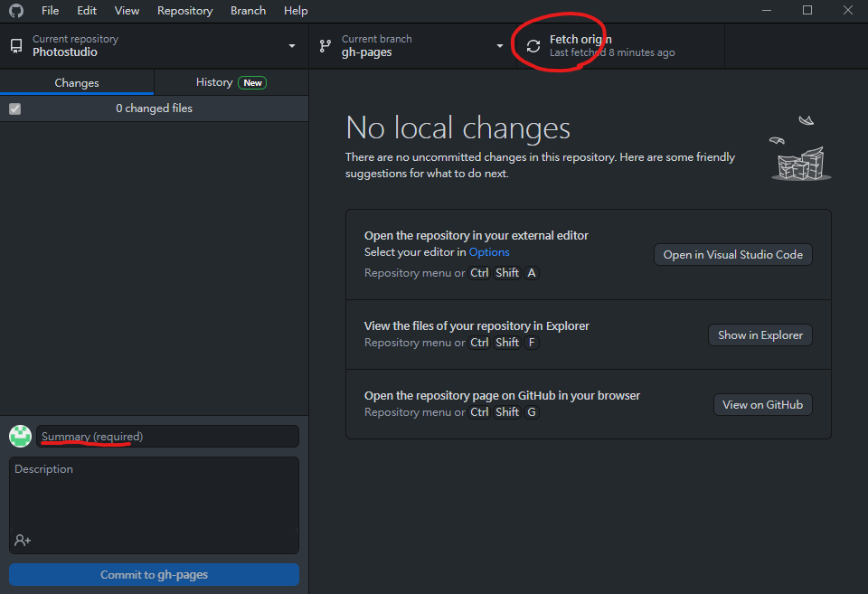Click "View the files of your repository in Explorer"
868x594 pixels.
[x=476, y=325]
